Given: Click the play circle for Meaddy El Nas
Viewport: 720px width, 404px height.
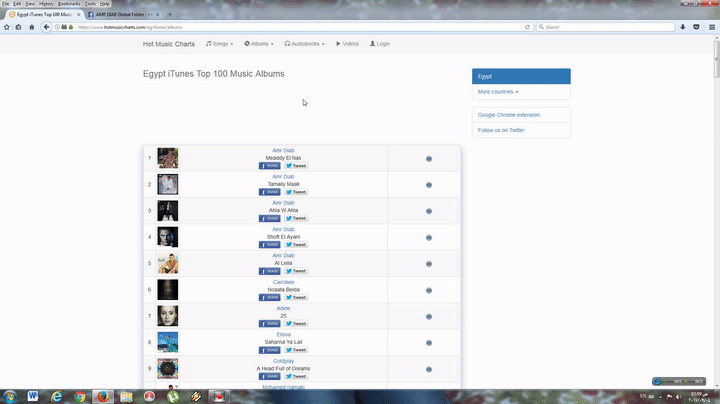Looking at the screenshot, I should coord(428,159).
